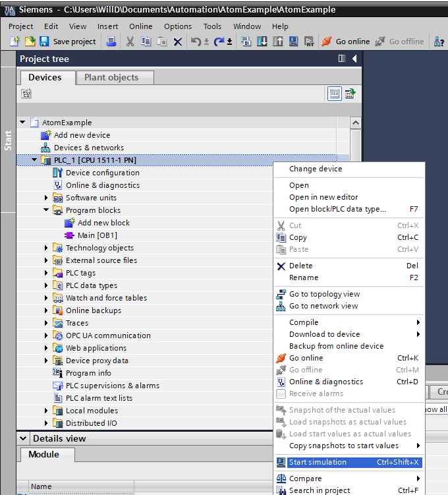Switch to the Plant objects tab
Screen dimensions: 448x495
111,77
